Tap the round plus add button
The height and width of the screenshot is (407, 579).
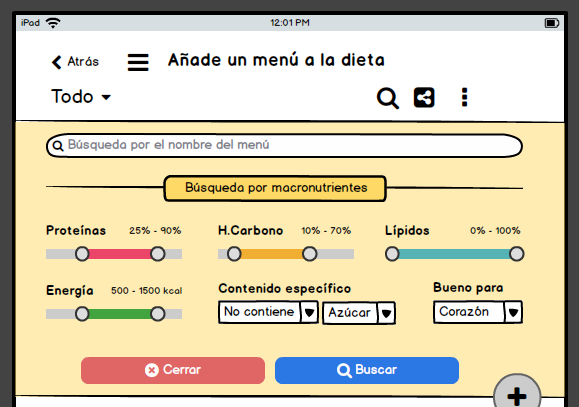coord(517,392)
